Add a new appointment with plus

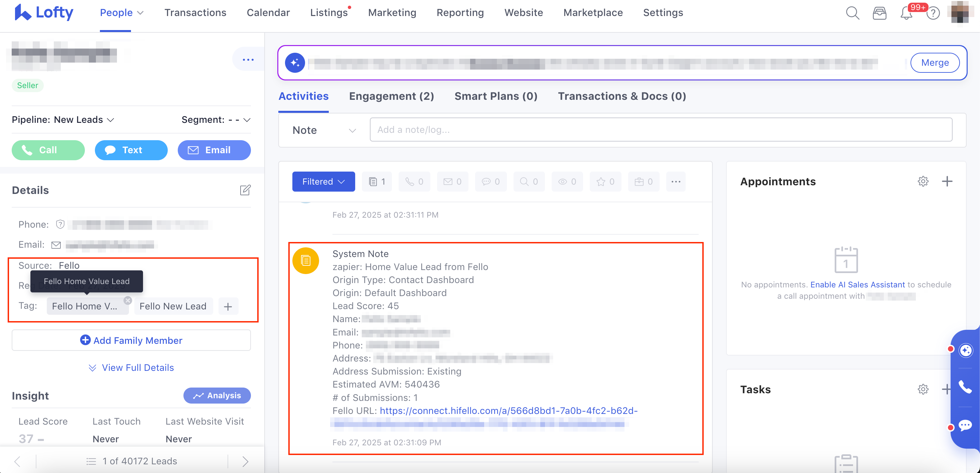(947, 181)
